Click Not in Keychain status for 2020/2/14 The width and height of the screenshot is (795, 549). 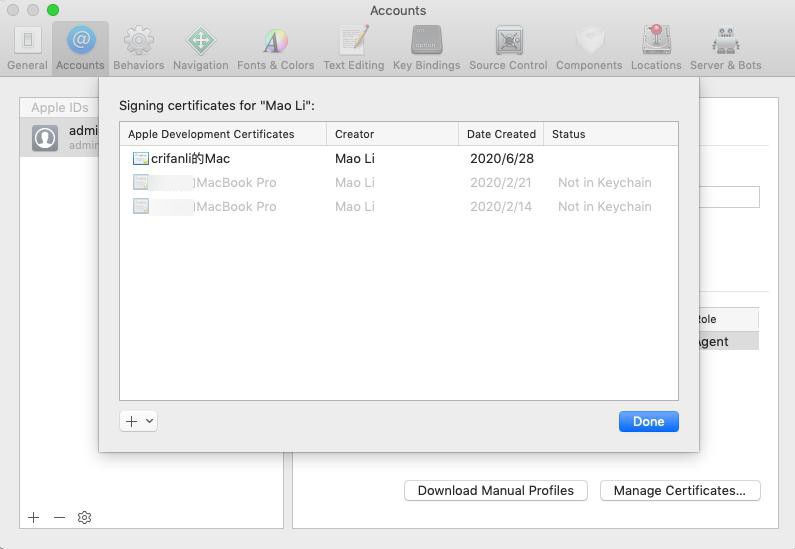[604, 206]
